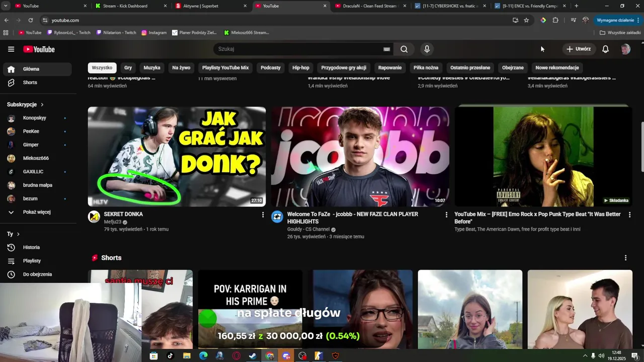Open Playlisty in the sidebar
Viewport: 644px width, 362px height.
pos(36,261)
